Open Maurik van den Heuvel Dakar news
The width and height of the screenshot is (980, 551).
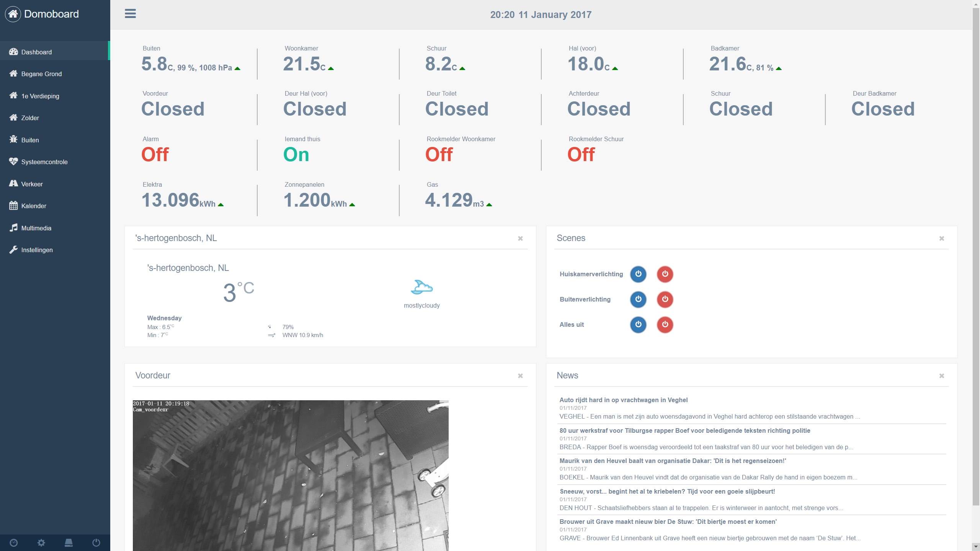(673, 461)
